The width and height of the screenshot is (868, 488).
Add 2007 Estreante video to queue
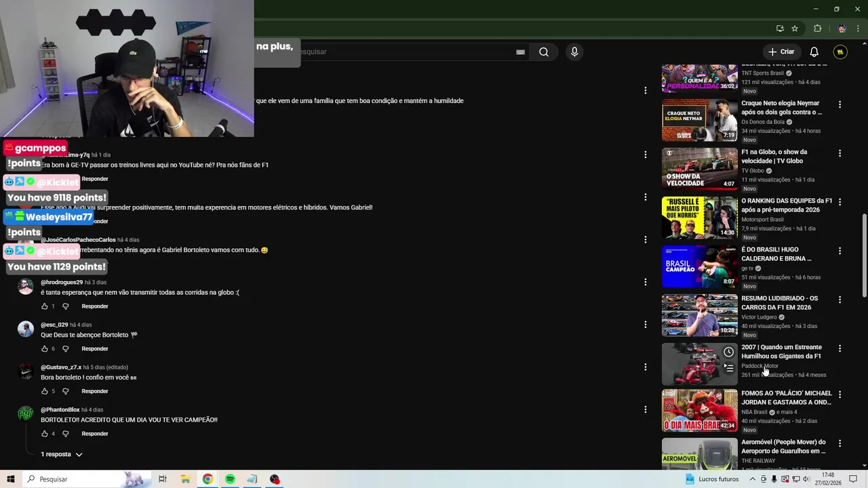[x=728, y=368]
